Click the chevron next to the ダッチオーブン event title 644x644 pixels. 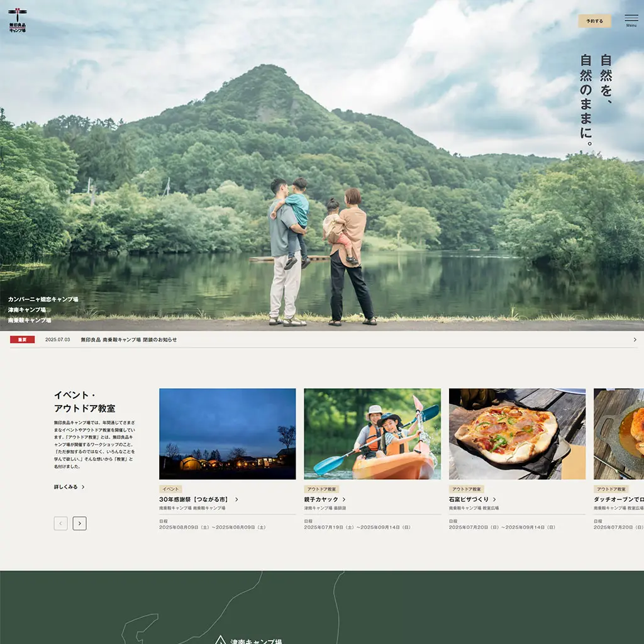641,498
